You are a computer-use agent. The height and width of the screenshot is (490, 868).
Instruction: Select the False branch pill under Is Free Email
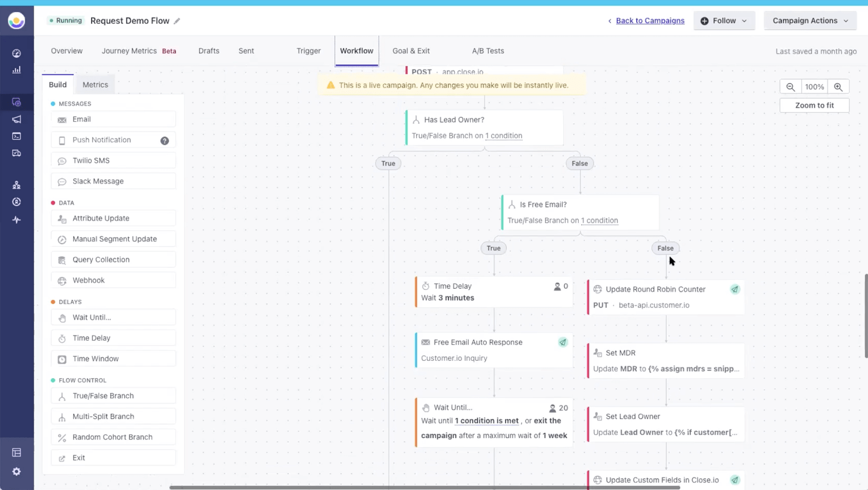[665, 248]
